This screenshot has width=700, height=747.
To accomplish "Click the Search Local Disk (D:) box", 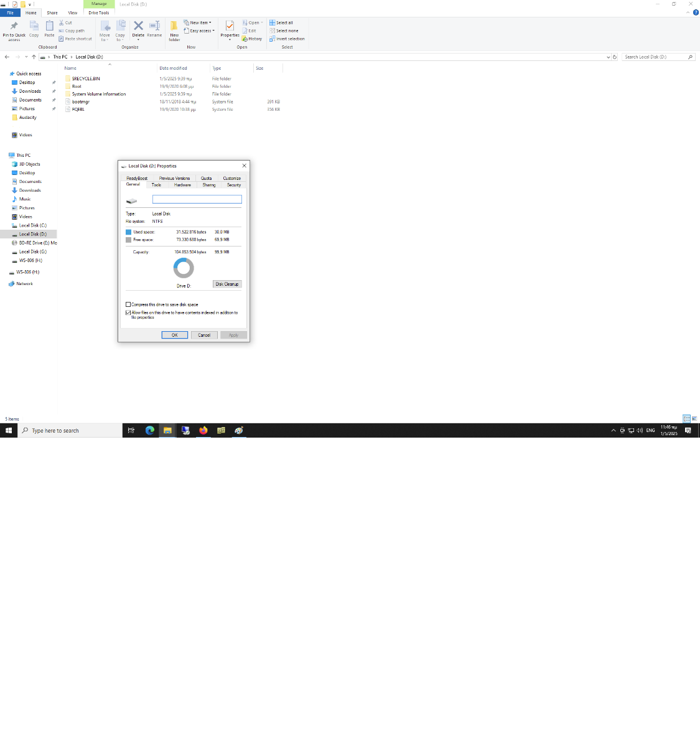I will point(658,57).
